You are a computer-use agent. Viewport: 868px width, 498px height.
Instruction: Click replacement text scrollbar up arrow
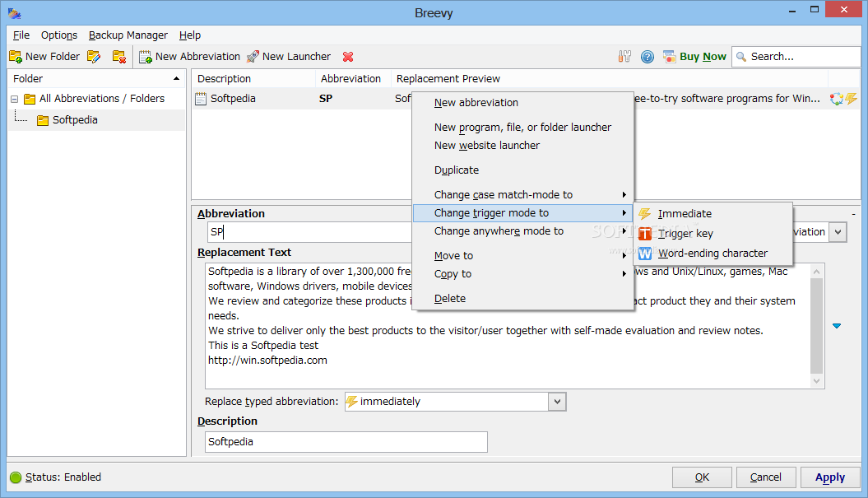click(816, 271)
